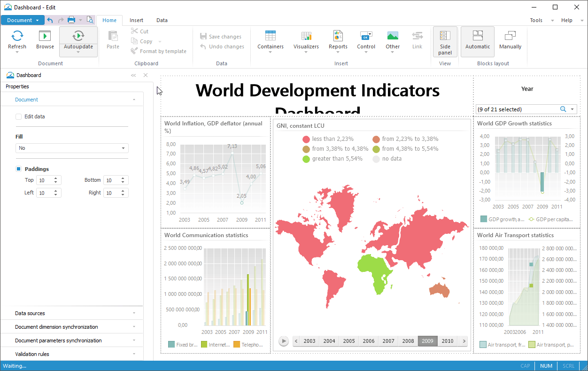Select year 2006 on map timeline
This screenshot has height=371, width=588.
(369, 341)
